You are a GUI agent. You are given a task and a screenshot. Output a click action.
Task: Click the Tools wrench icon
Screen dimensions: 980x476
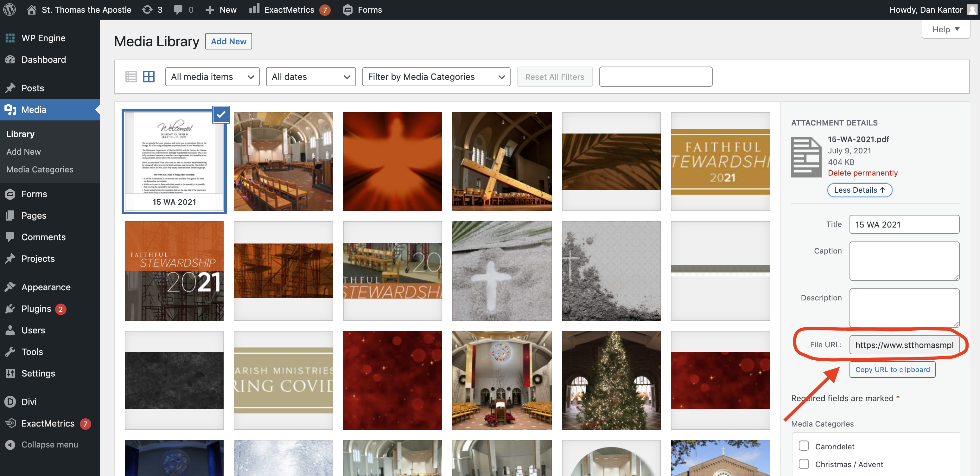click(10, 351)
